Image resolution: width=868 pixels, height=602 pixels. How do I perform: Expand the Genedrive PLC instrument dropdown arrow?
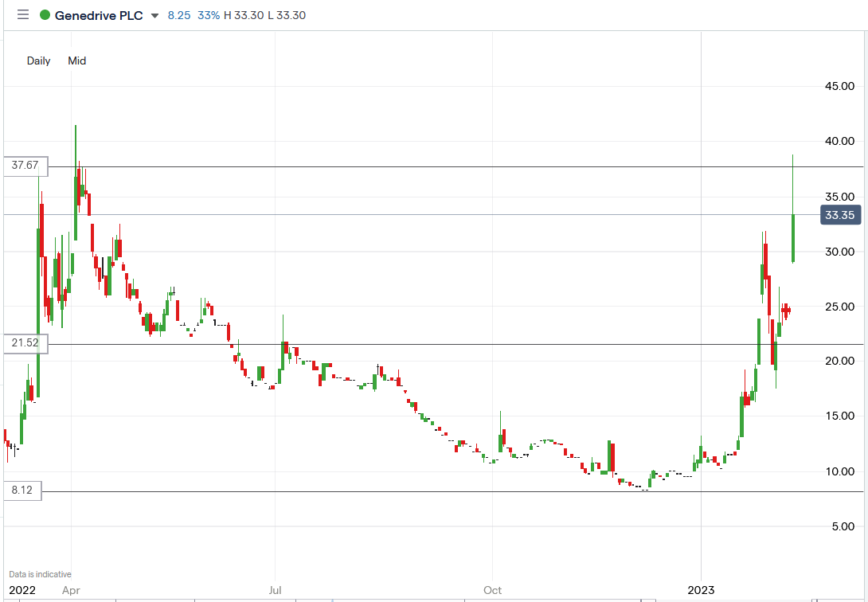tap(155, 15)
